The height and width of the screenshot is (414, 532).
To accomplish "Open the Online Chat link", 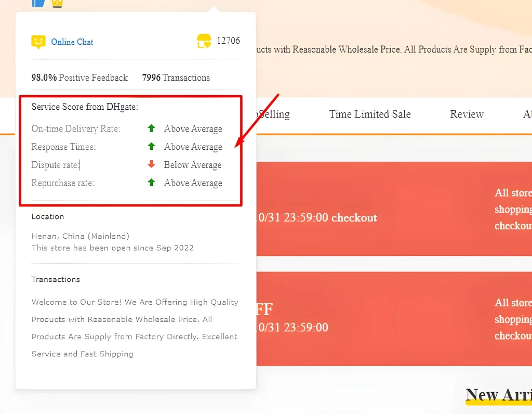I will pyautogui.click(x=72, y=42).
